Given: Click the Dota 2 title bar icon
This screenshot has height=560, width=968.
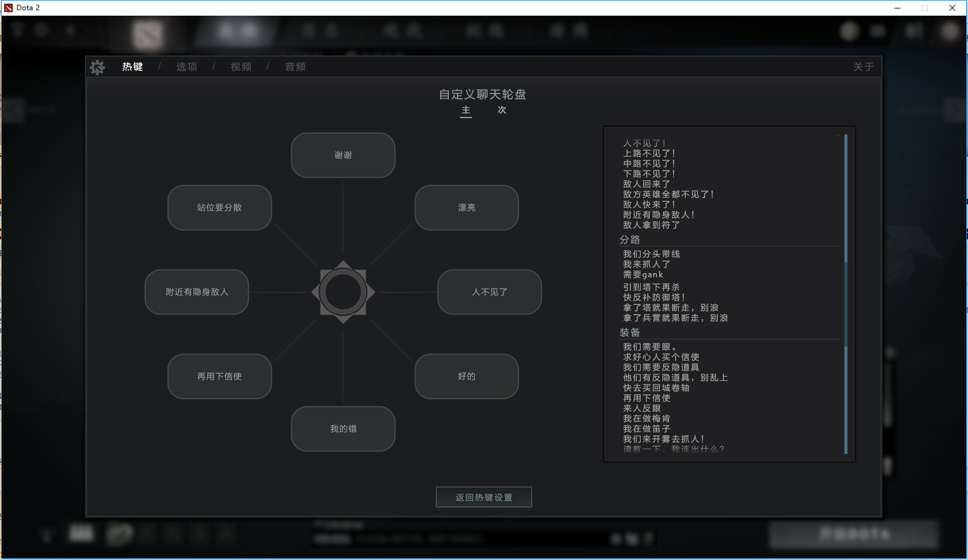Looking at the screenshot, I should (8, 8).
